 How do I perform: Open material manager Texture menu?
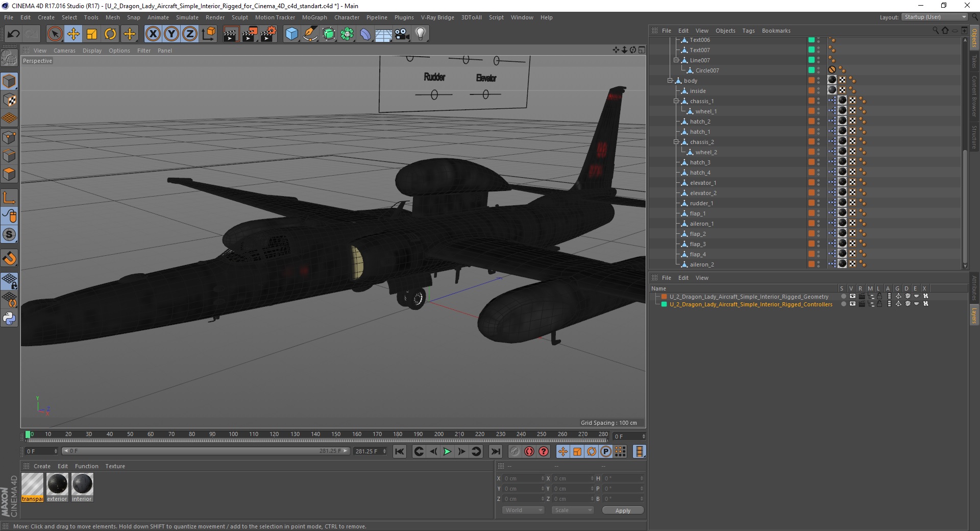click(115, 466)
